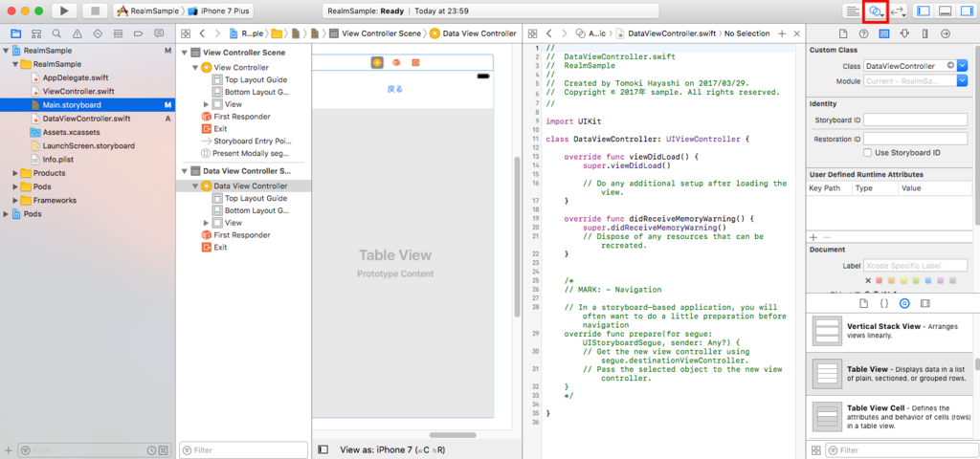
Task: Hide the Navigator panel
Action: tap(924, 11)
